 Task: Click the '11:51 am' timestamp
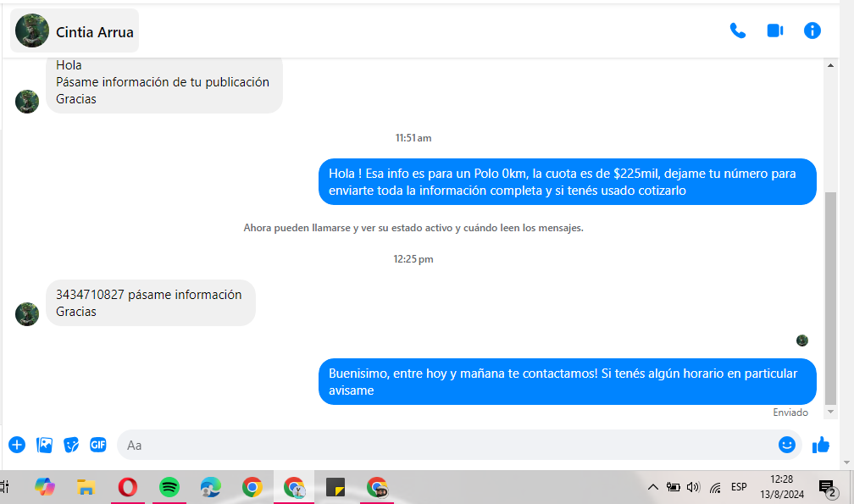[413, 138]
